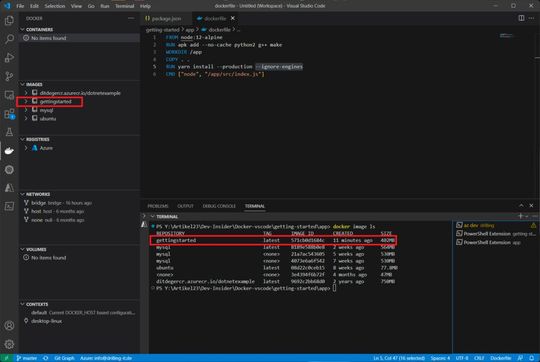
Task: Change Spaces: 4 indentation setting
Action: pyautogui.click(x=440, y=358)
